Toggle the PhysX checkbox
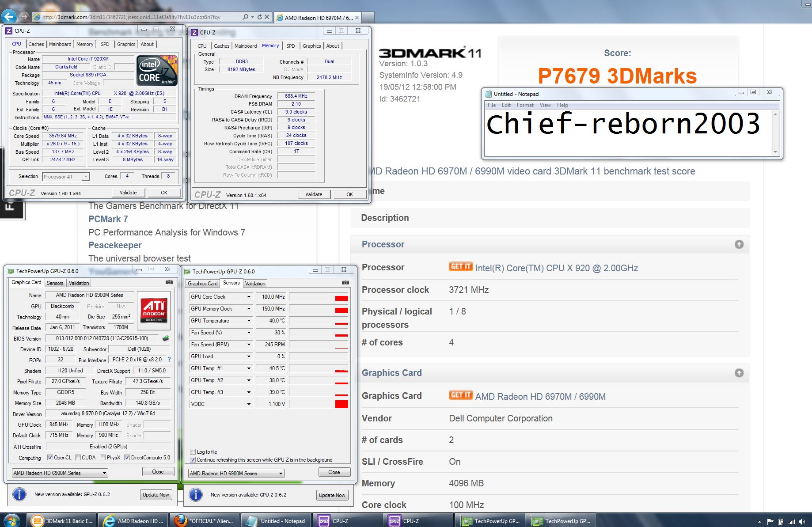Viewport: 812px width, 527px height. (102, 458)
